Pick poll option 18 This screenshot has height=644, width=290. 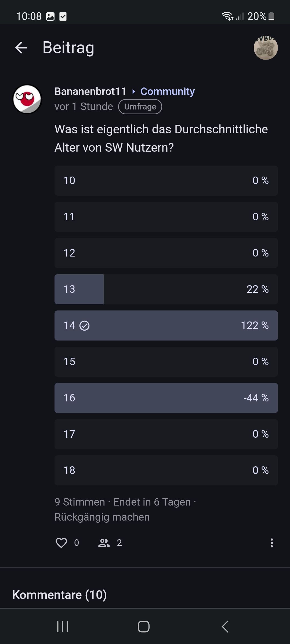pos(166,470)
